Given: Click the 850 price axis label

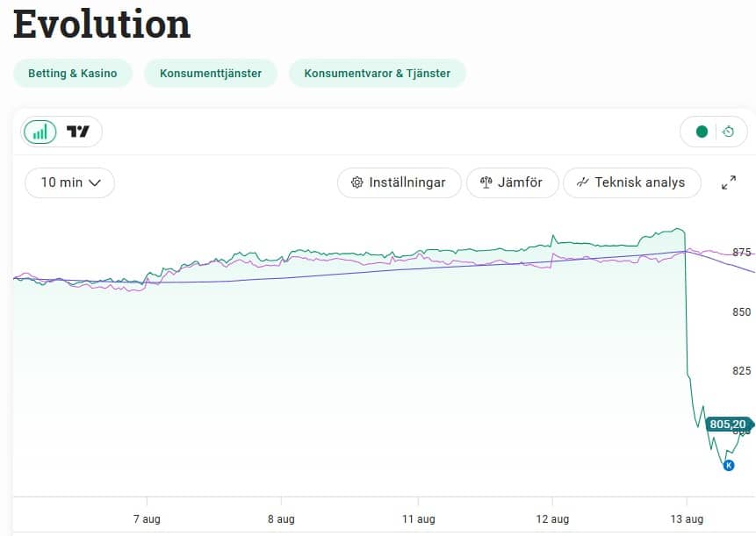Looking at the screenshot, I should (742, 312).
